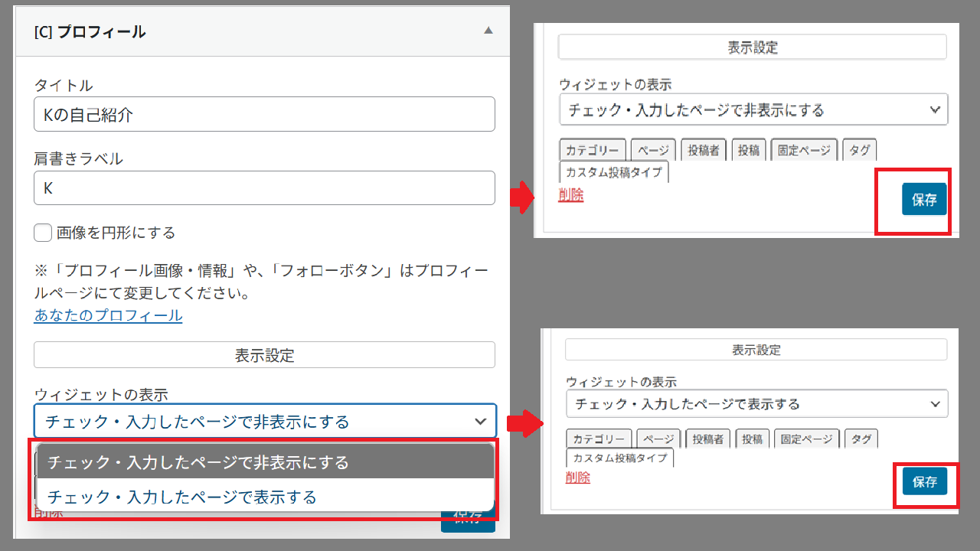Click 削除 link in top-right panel
The width and height of the screenshot is (980, 551).
click(x=571, y=195)
